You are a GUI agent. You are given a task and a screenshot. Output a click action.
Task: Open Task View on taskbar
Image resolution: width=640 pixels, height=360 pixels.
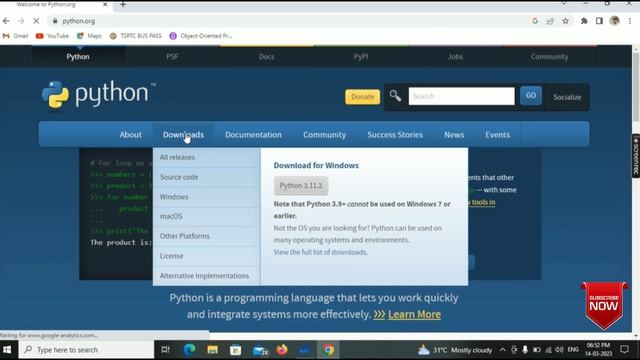pos(165,350)
